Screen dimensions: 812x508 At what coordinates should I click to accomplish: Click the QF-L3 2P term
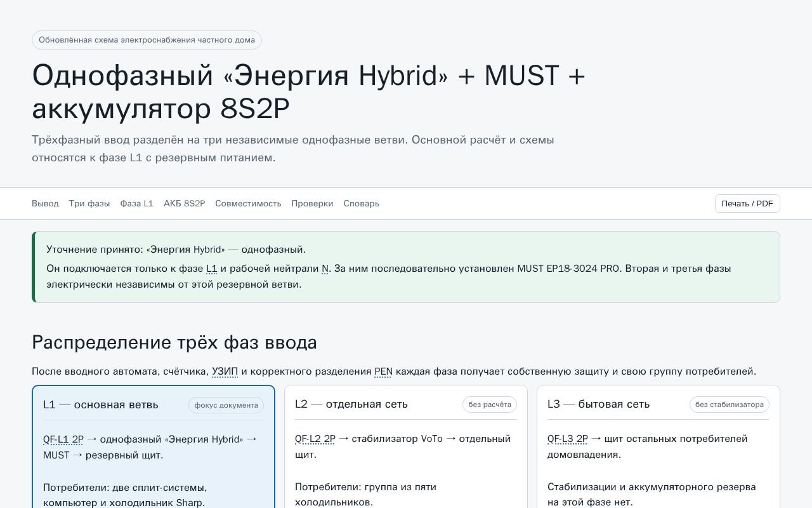pos(568,439)
